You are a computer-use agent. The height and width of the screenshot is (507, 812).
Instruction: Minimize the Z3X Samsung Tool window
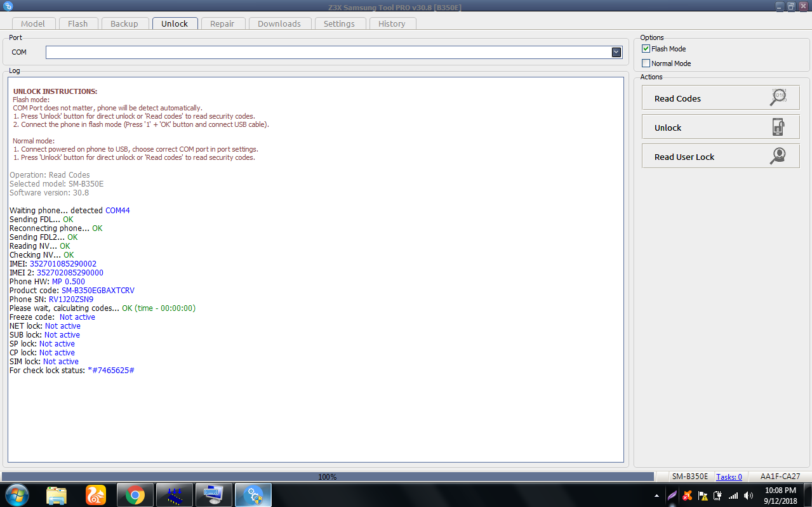point(780,6)
